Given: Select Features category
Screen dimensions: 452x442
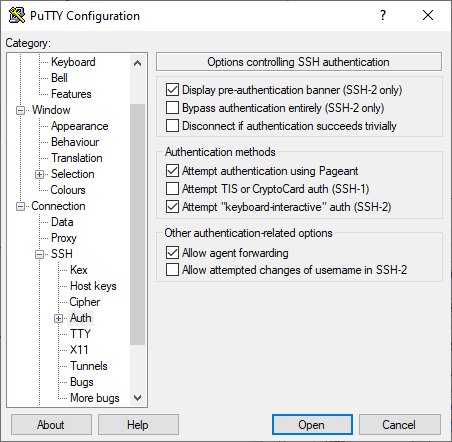Looking at the screenshot, I should pyautogui.click(x=71, y=94).
